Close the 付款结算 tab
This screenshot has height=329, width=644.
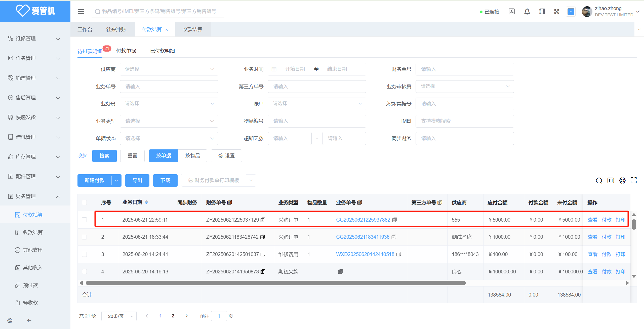point(167,30)
